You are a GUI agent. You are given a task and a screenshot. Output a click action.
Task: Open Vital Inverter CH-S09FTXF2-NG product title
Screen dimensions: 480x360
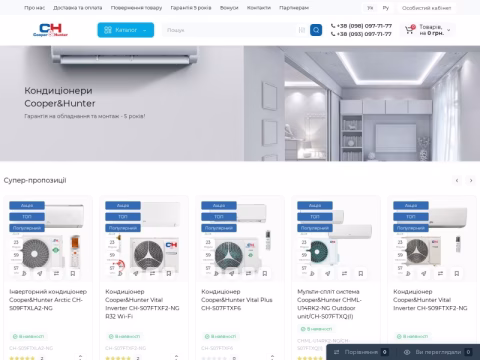pos(430,300)
